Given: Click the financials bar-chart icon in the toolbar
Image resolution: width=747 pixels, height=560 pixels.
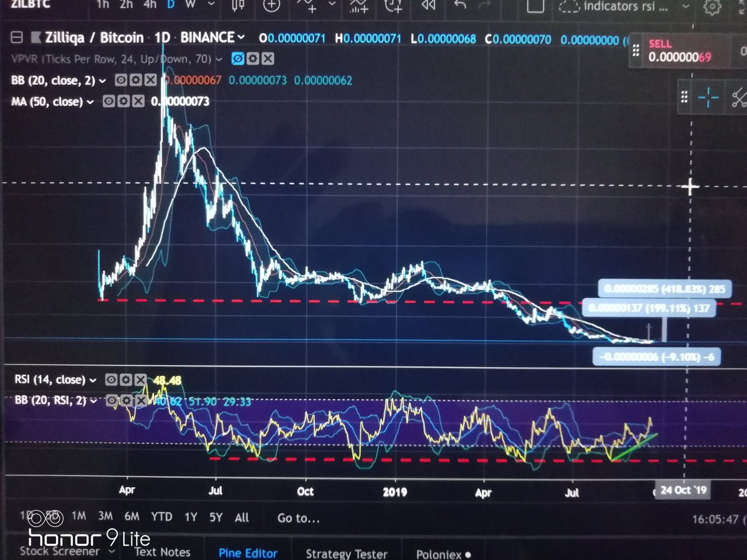Looking at the screenshot, I should (359, 6).
